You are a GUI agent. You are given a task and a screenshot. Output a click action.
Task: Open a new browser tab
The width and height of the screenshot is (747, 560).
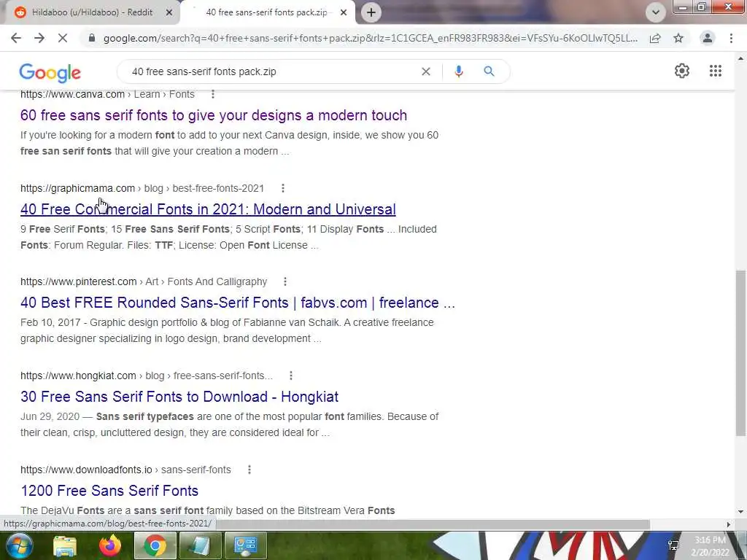pos(371,12)
